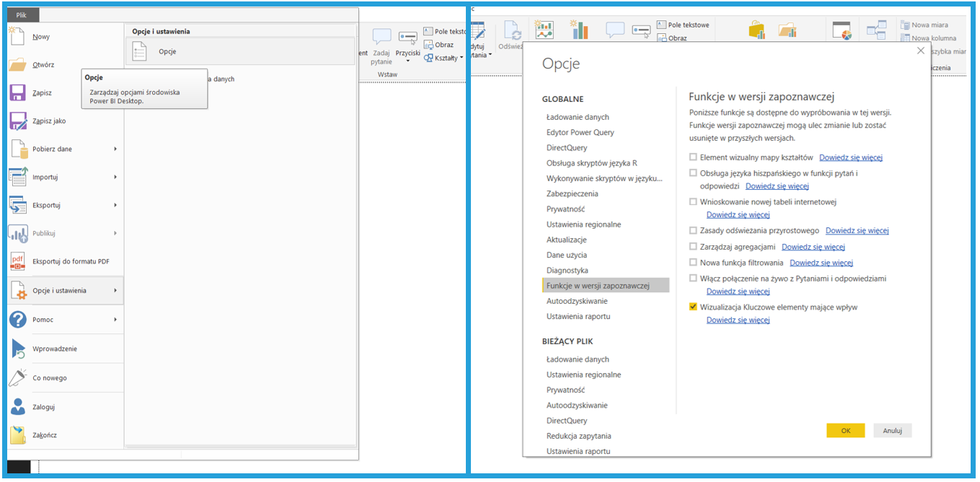Click the Eksportuj do formatu PDF icon
This screenshot has width=980, height=482.
(19, 262)
